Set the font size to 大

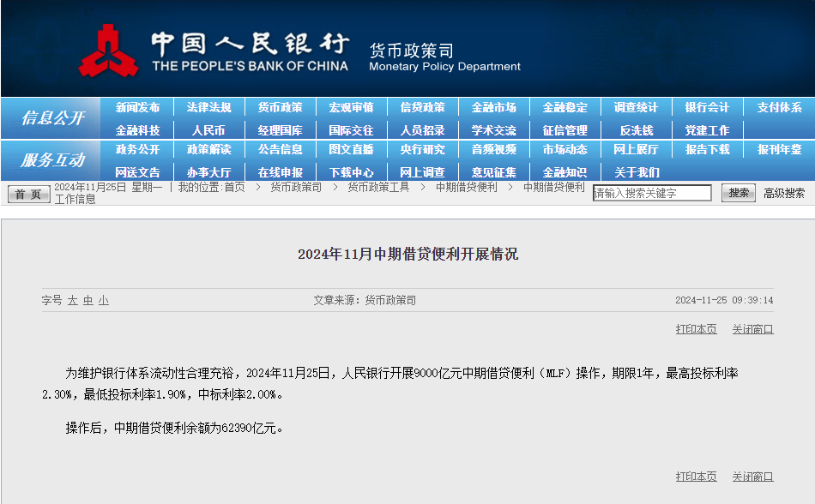73,301
